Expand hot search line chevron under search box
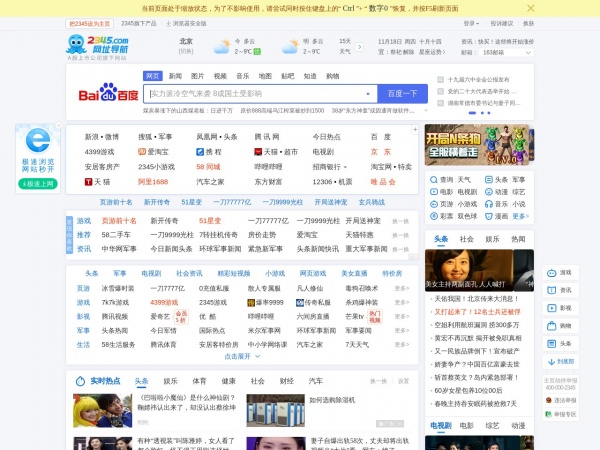 pos(426,111)
